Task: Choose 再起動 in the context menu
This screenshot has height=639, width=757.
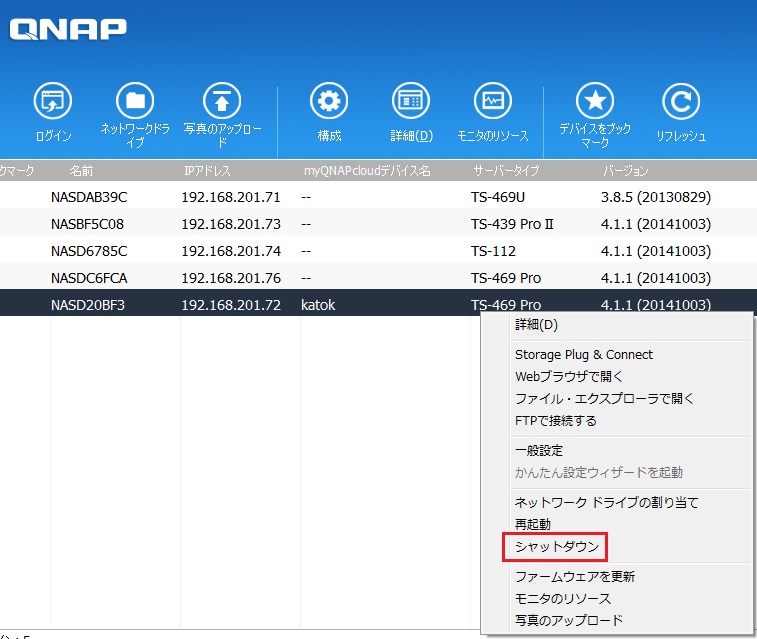Action: [533, 524]
